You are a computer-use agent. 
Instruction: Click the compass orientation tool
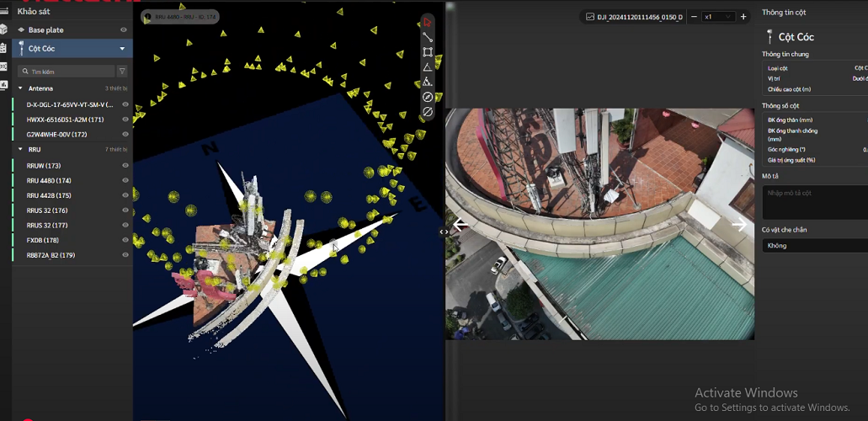pyautogui.click(x=428, y=97)
